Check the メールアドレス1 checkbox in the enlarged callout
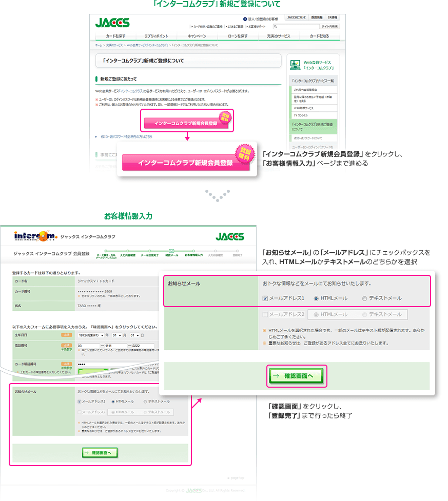 pyautogui.click(x=265, y=298)
